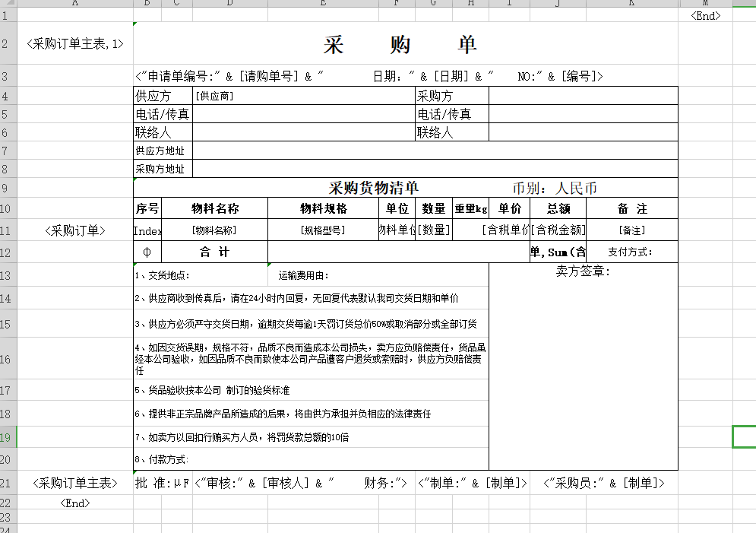Viewport: 756px width, 533px height.
Task: Select the '[物料名称]' field cell
Action: pos(214,230)
